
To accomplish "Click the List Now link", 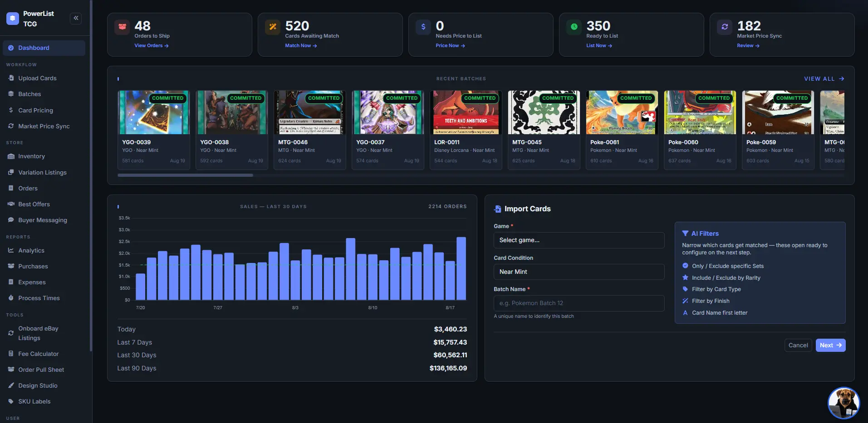I will [599, 46].
